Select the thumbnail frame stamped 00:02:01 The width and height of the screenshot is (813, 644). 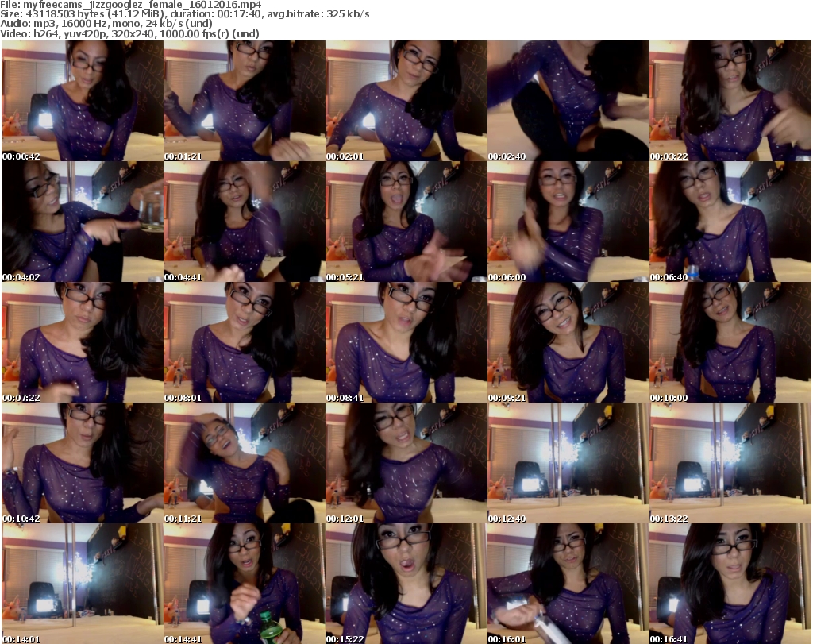tap(406, 101)
